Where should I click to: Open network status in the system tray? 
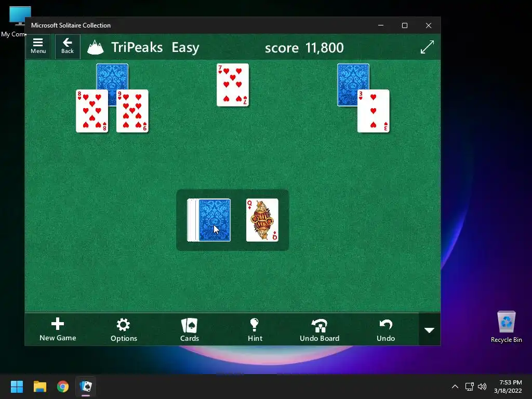pos(470,387)
